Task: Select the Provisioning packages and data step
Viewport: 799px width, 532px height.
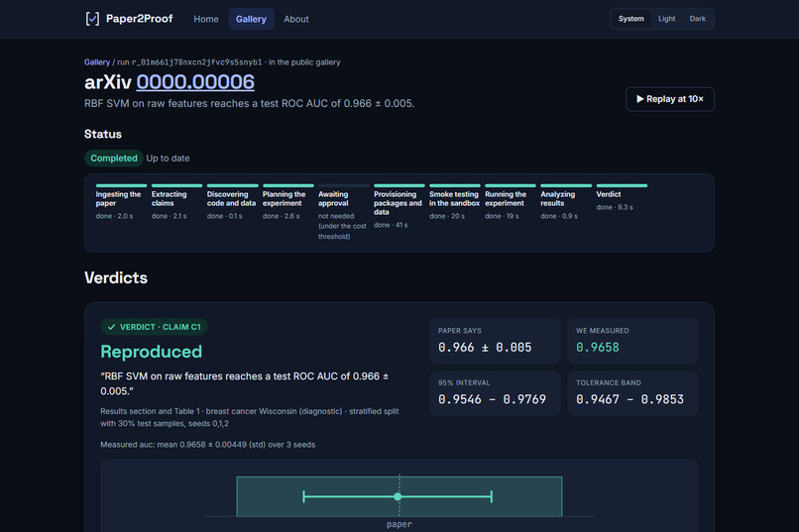Action: pyautogui.click(x=399, y=207)
